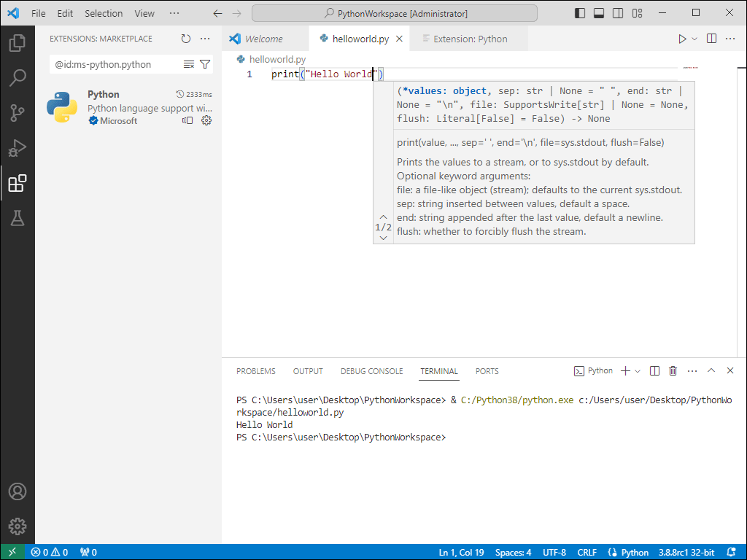Viewport: 747px width, 560px height.
Task: Switch to Extension: Python tab
Action: pyautogui.click(x=471, y=39)
